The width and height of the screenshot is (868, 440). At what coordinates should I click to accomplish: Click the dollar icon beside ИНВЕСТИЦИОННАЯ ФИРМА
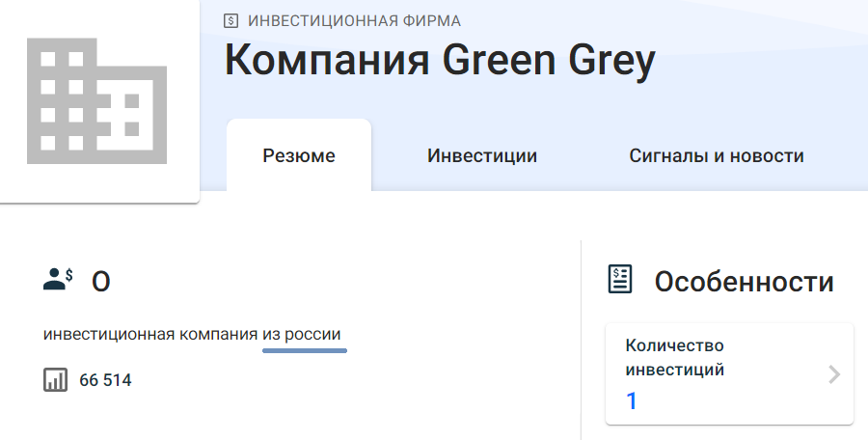231,20
